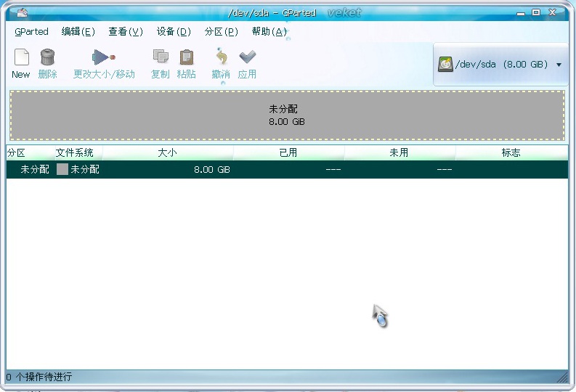This screenshot has width=576, height=392.
Task: Select the resize/move partition icon
Action: 104,57
